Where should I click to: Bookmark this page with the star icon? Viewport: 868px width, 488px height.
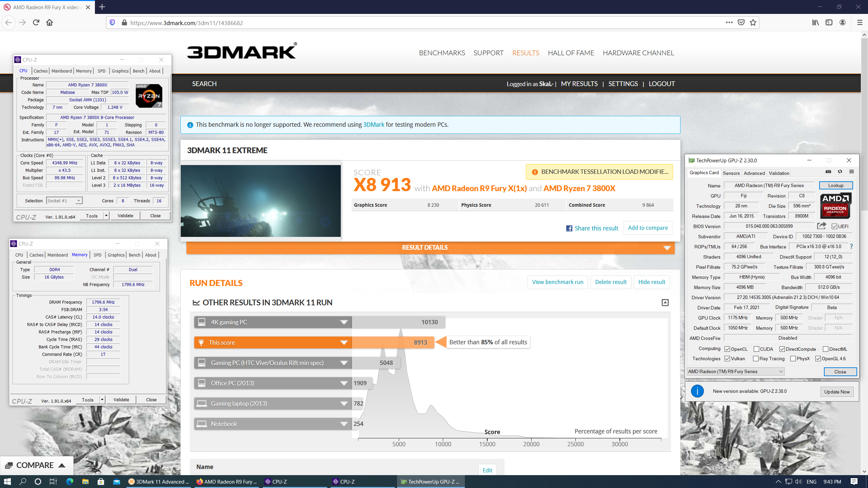click(753, 23)
